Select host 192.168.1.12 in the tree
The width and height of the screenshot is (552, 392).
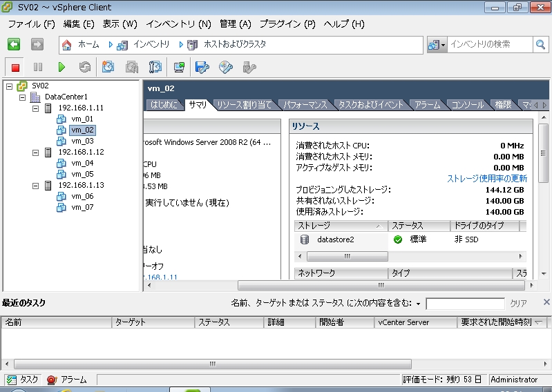(81, 152)
